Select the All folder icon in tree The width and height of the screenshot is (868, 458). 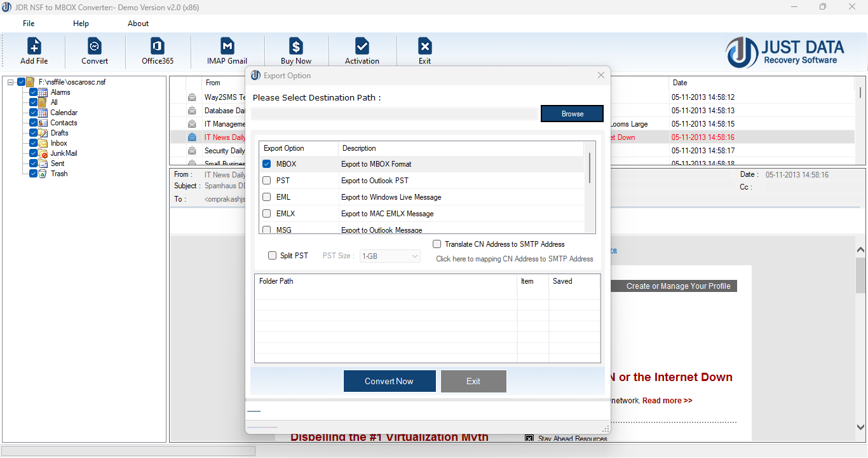[43, 102]
